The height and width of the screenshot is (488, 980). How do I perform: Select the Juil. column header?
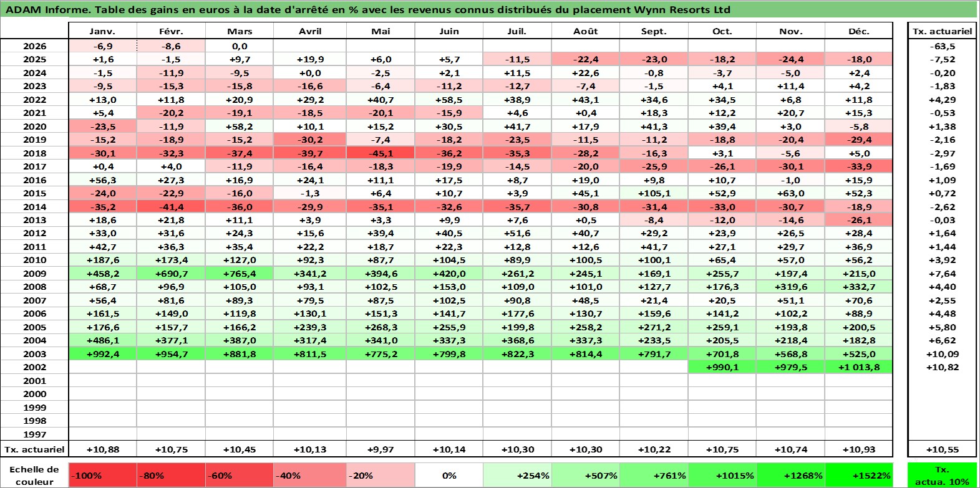pos(517,31)
